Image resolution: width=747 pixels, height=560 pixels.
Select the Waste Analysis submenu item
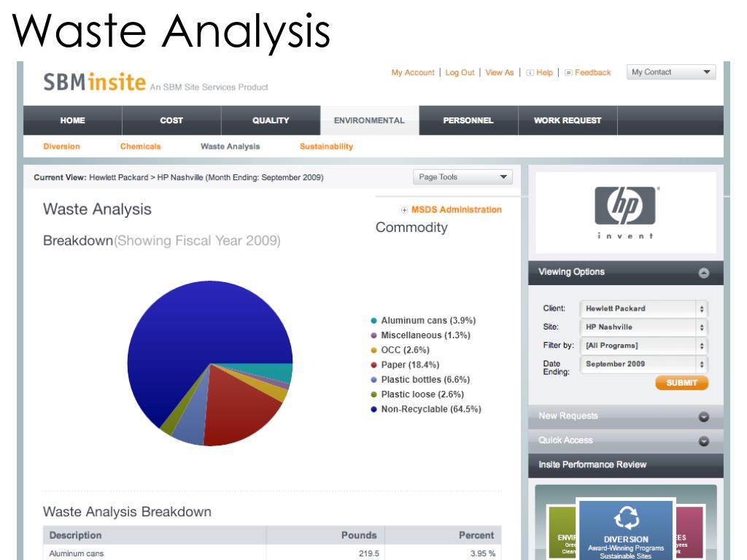tap(230, 146)
